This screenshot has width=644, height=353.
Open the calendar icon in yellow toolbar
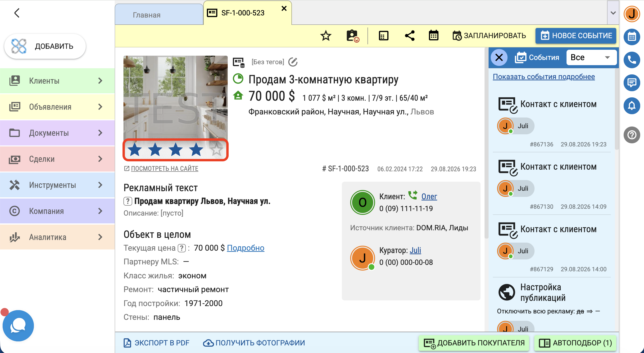tap(434, 36)
